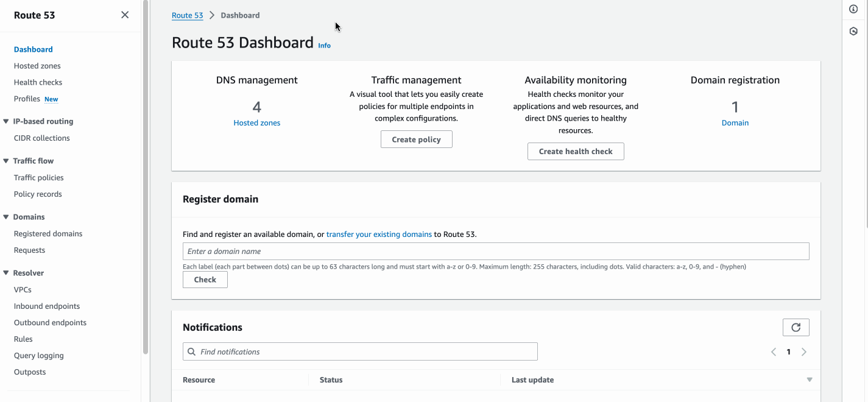The image size is (868, 402).
Task: Open Policy records page
Action: 38,194
